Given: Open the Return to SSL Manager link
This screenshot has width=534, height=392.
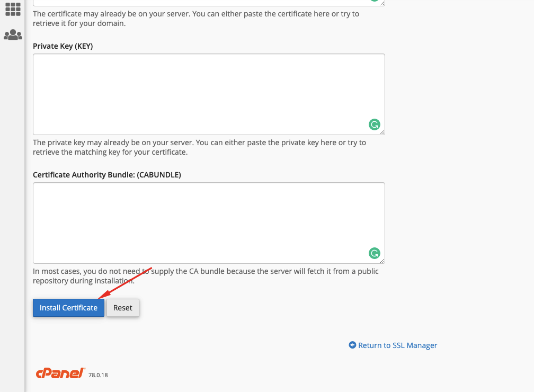Looking at the screenshot, I should (397, 345).
